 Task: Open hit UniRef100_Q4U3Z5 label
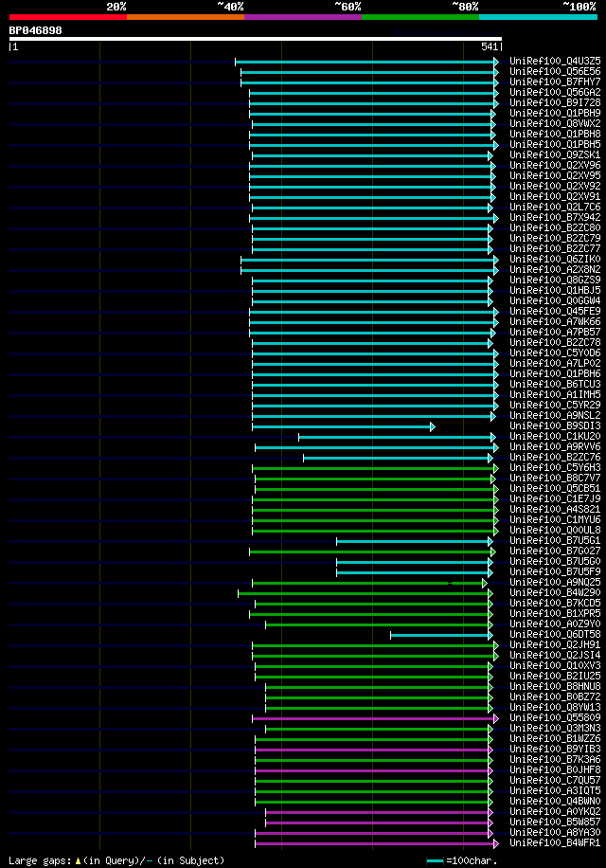pyautogui.click(x=555, y=61)
